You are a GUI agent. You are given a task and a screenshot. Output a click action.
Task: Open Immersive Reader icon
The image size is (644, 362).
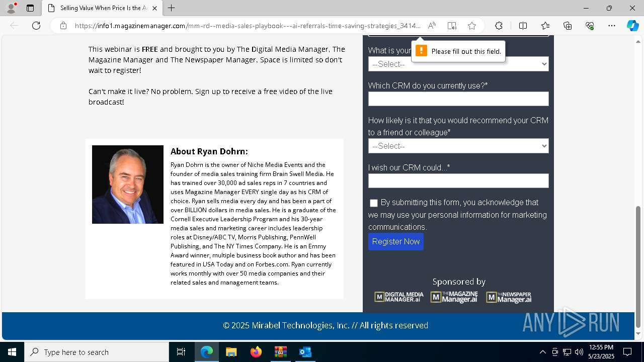pyautogui.click(x=452, y=26)
